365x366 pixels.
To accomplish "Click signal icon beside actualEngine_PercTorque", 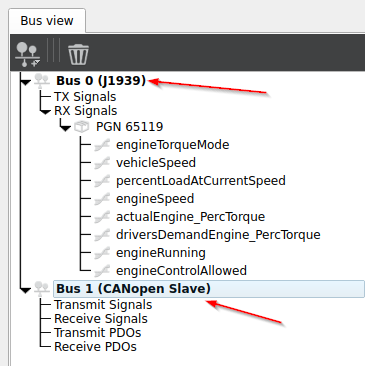I will [x=102, y=217].
